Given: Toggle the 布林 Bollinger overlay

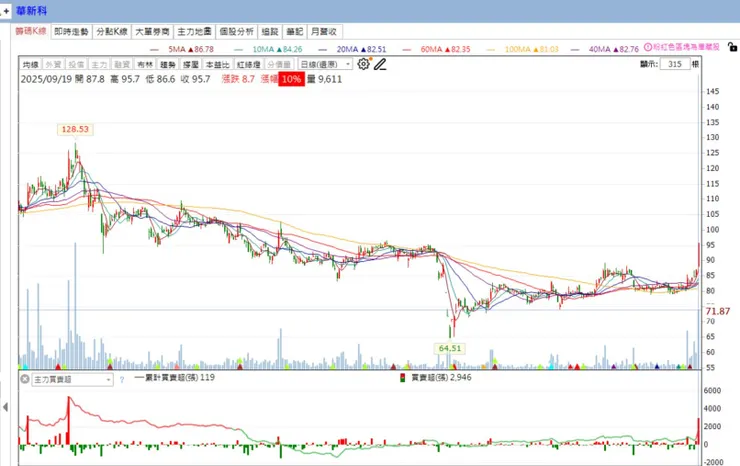Looking at the screenshot, I should 145,64.
